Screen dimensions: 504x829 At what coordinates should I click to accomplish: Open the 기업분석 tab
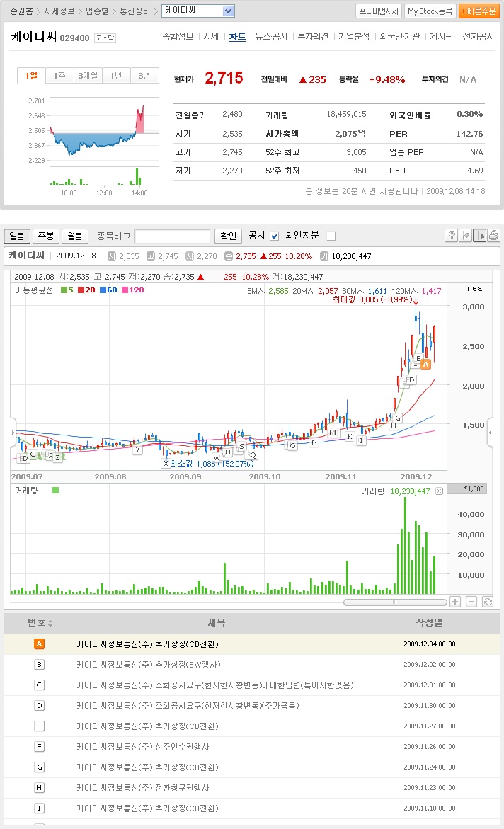click(x=354, y=37)
